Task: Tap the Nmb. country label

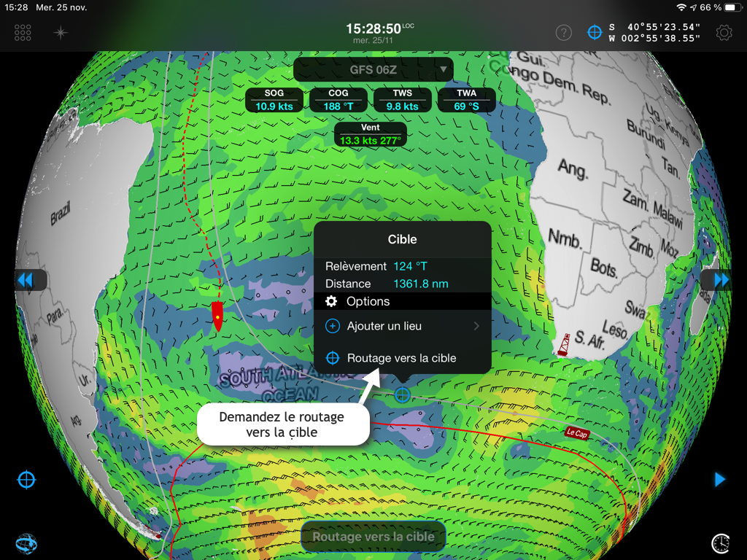Action: tap(565, 238)
